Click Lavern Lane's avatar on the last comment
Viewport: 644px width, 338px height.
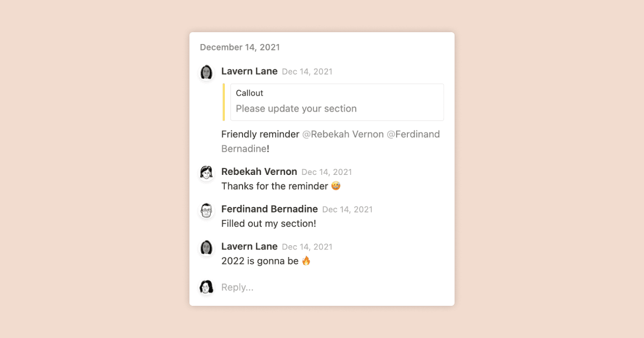pos(207,248)
